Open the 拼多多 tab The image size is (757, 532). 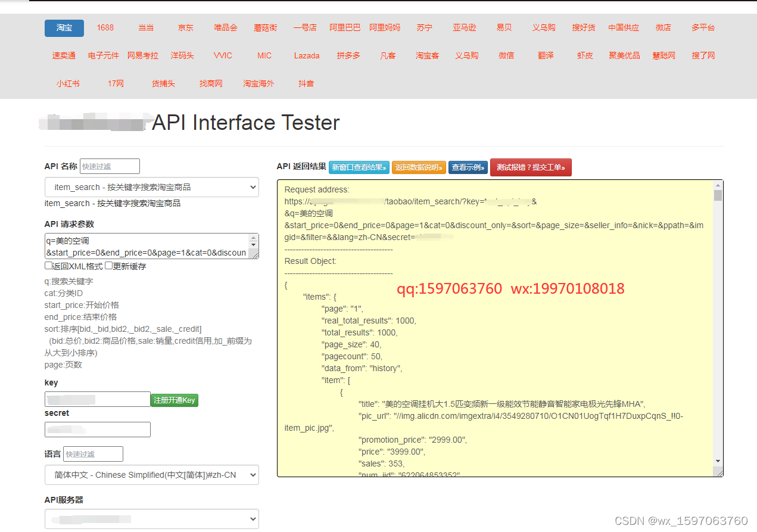click(x=348, y=56)
